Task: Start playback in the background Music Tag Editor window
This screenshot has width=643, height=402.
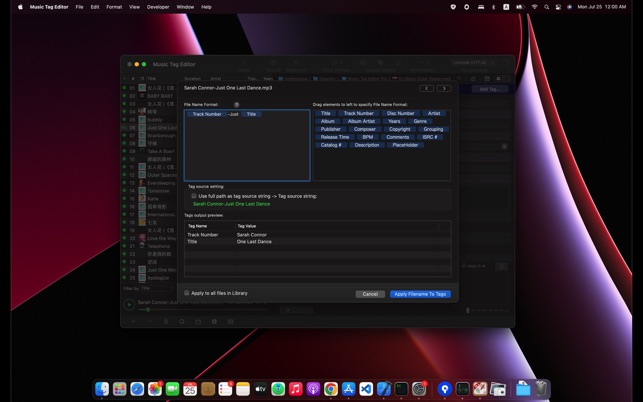Action: [129, 304]
